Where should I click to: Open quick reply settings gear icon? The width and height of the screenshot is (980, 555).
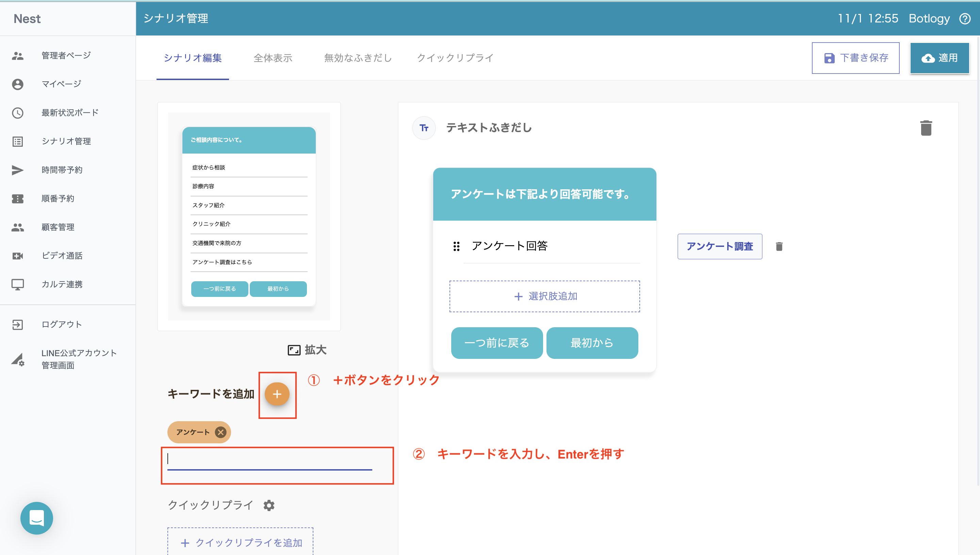[269, 505]
